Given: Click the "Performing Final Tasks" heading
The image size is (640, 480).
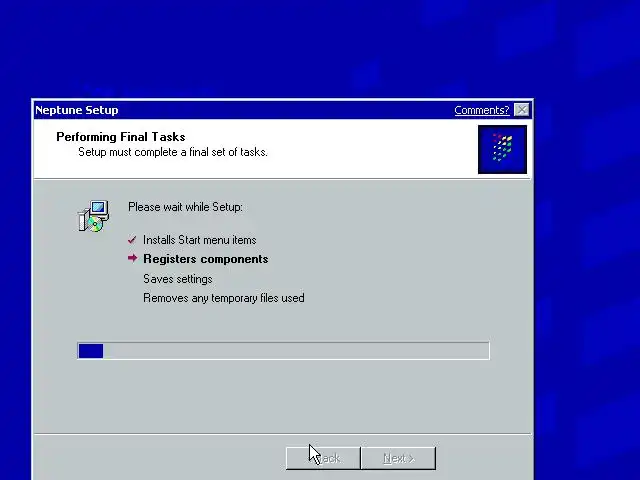Looking at the screenshot, I should (x=121, y=137).
